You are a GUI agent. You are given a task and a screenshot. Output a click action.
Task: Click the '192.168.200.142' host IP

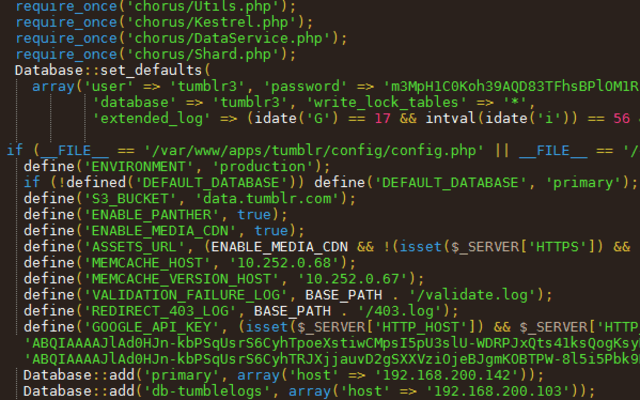coord(447,375)
